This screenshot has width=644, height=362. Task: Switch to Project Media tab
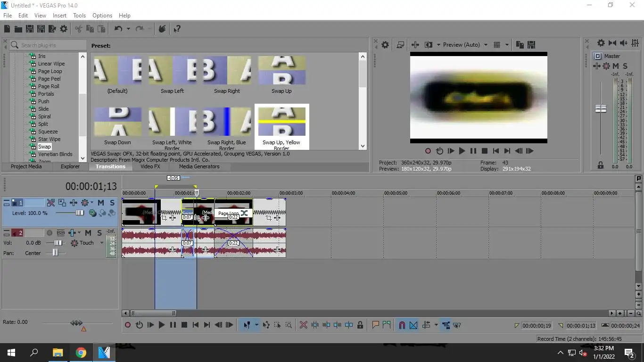[26, 166]
